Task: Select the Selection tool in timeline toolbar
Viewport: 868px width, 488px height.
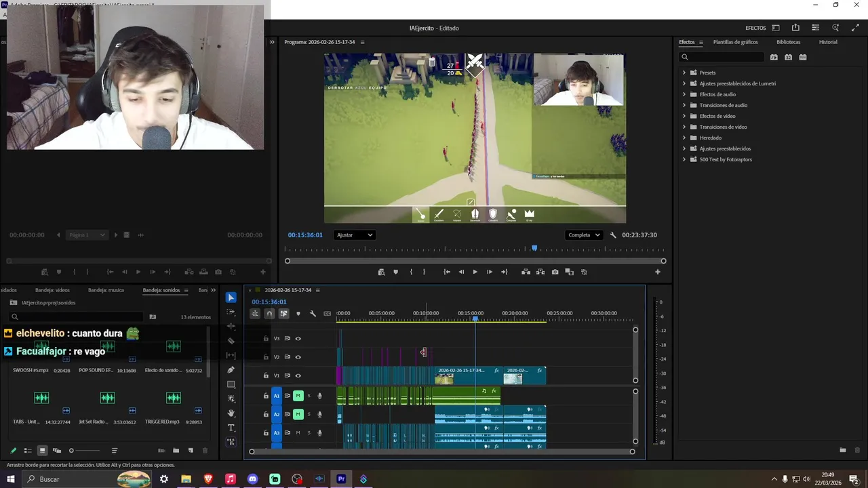Action: [x=231, y=298]
